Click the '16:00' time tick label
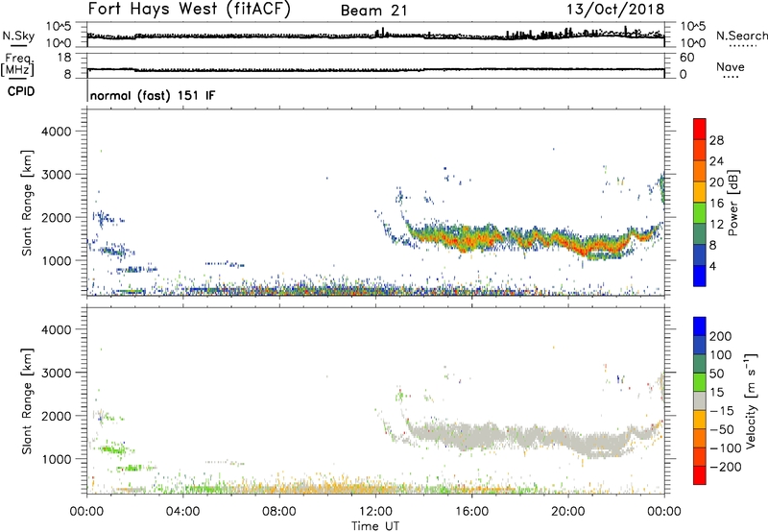This screenshot has width=768, height=532. pyautogui.click(x=471, y=512)
